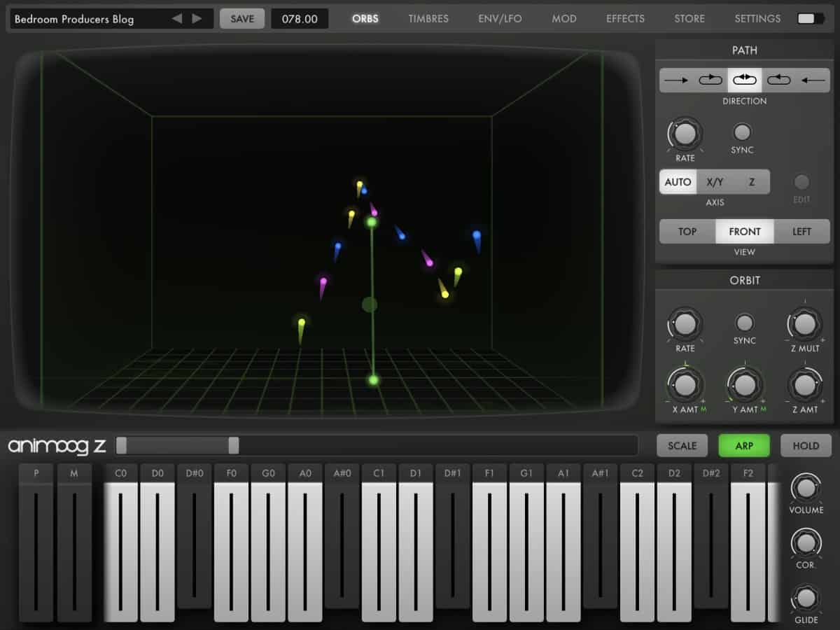The image size is (840, 630).
Task: Select ping-pong loop path direction icon
Action: (745, 80)
